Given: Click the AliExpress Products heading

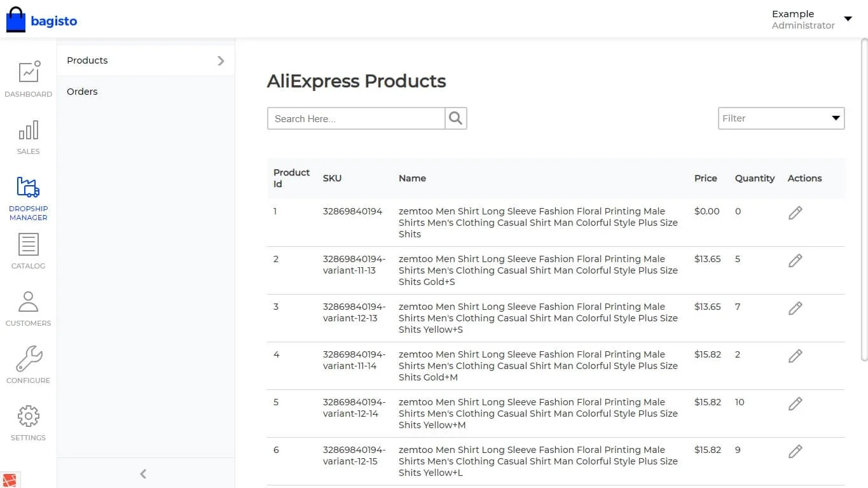Looking at the screenshot, I should tap(356, 81).
